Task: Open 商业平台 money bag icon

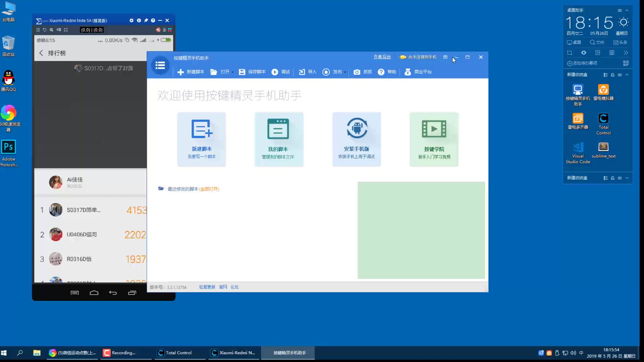Action: click(408, 72)
